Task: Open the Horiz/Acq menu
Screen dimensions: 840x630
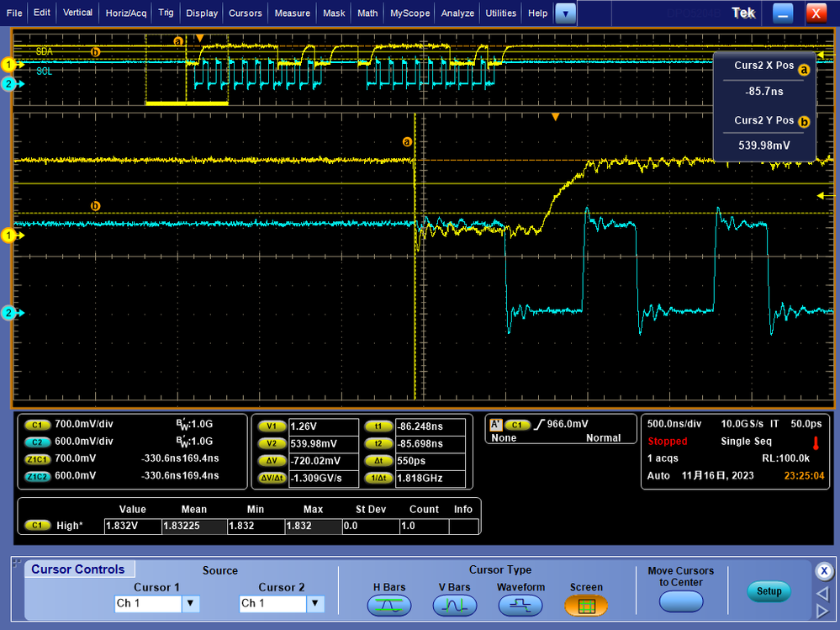Action: pos(126,13)
